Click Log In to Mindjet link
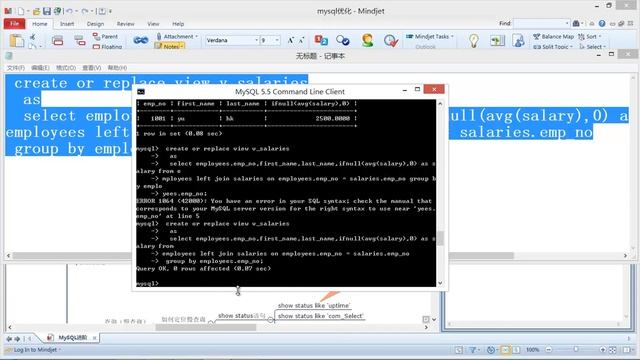640x360 pixels. click(35, 350)
